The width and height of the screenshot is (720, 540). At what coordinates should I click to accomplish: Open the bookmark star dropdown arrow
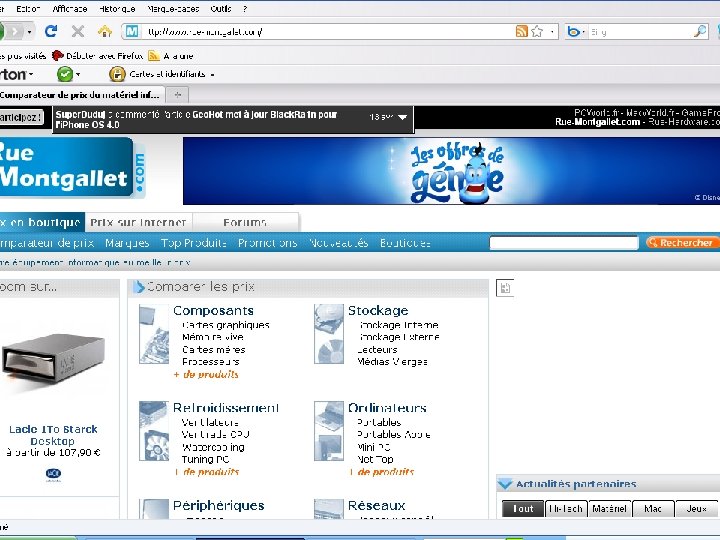tap(552, 32)
